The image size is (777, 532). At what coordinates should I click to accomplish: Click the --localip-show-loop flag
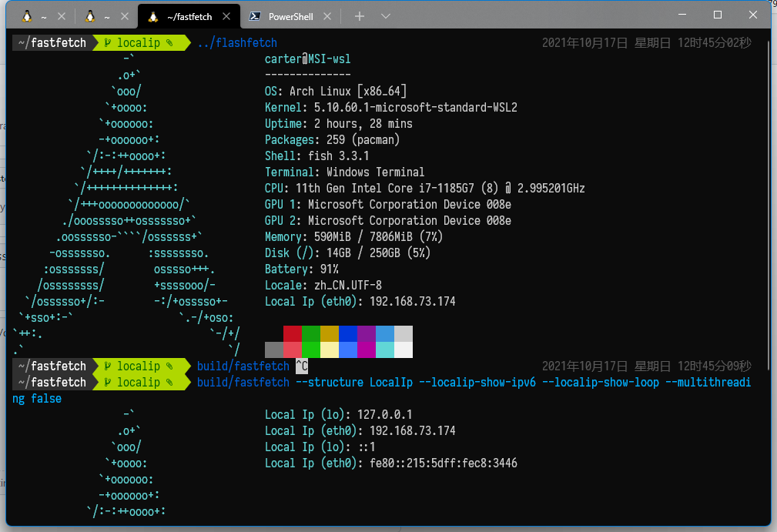tap(601, 383)
